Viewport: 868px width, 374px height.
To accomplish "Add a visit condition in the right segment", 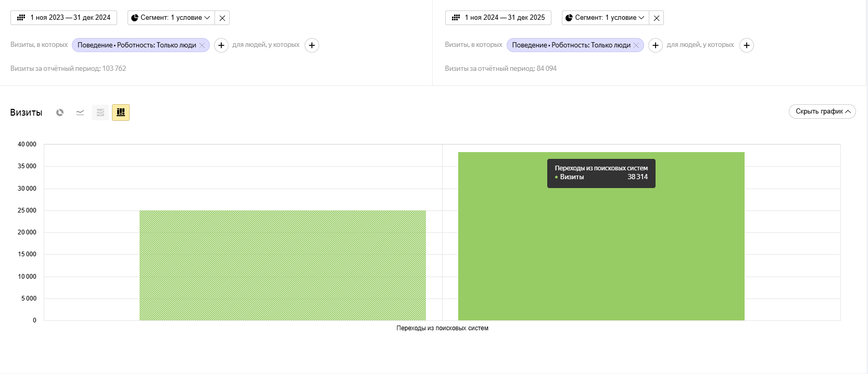I will click(x=656, y=45).
